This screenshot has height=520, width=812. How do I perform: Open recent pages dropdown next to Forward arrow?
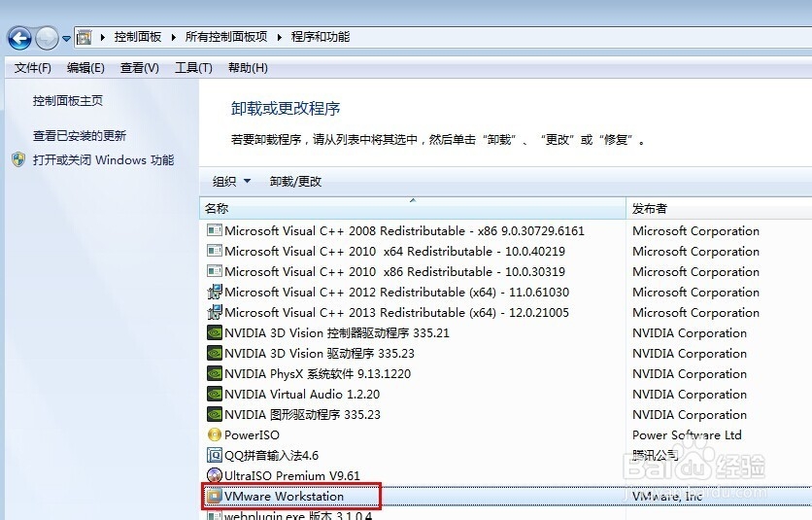pos(66,38)
